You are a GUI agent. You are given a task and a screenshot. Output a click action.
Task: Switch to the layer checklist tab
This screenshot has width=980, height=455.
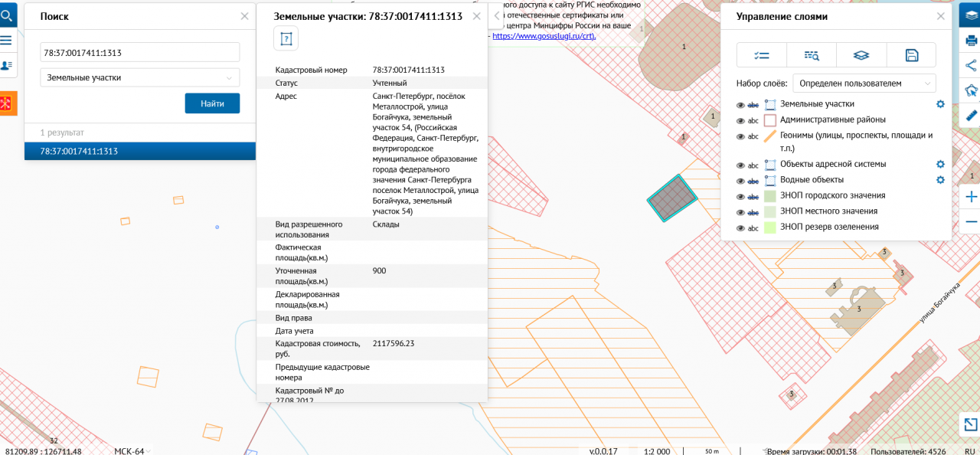(761, 55)
